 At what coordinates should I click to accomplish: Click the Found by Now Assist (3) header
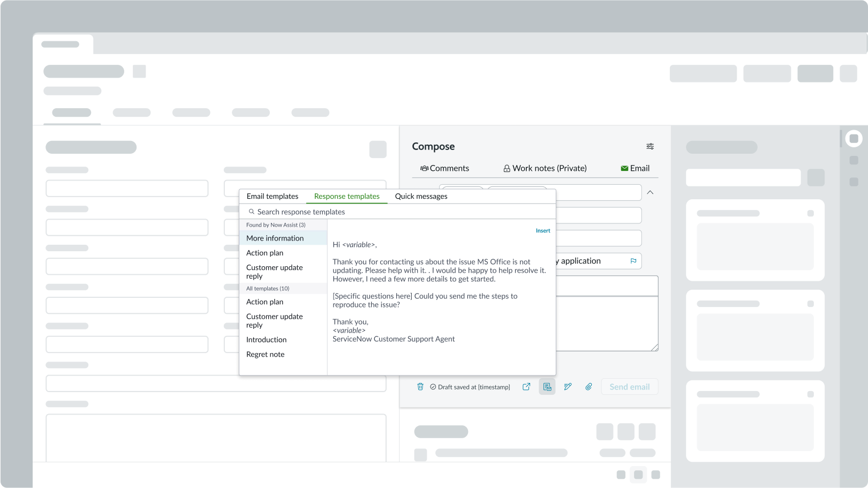pyautogui.click(x=283, y=225)
